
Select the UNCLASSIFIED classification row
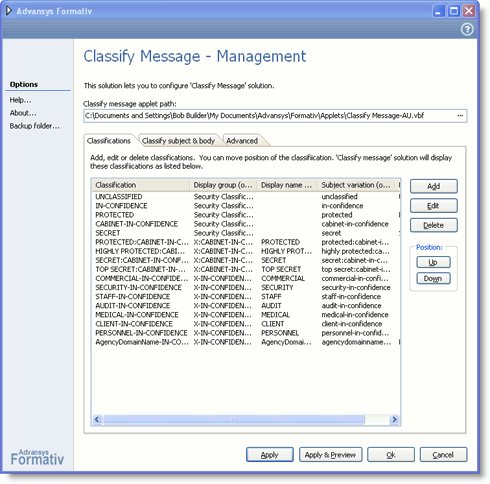click(246, 197)
